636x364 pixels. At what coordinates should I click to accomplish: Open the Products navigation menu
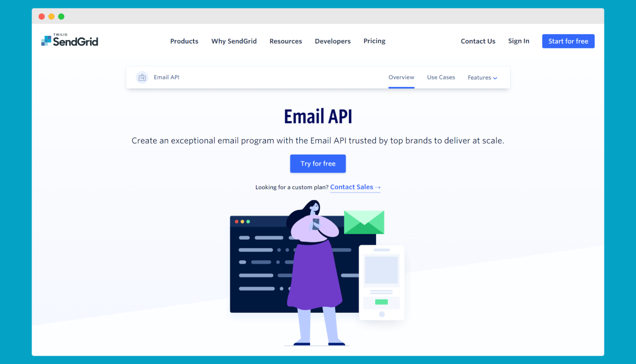[x=184, y=41]
